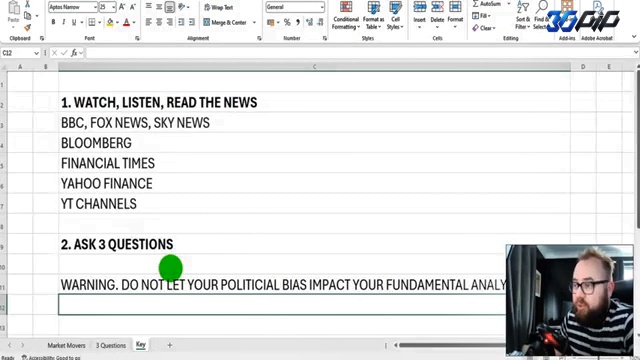Open the font size dropdown
Screen dimensions: 640x360
pyautogui.click(x=113, y=7)
